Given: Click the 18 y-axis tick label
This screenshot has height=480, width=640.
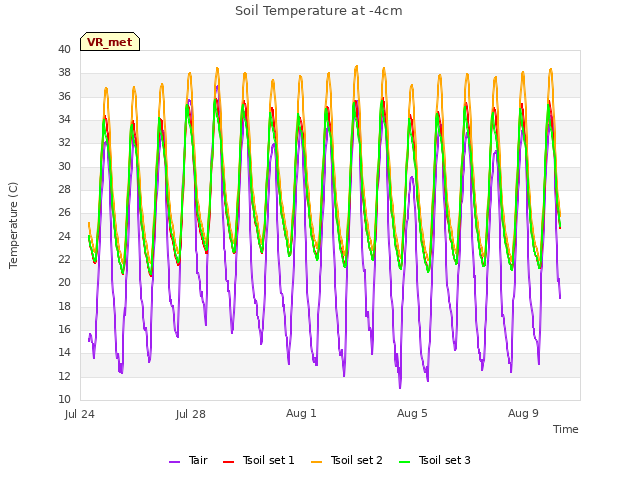Looking at the screenshot, I should pos(64,307).
